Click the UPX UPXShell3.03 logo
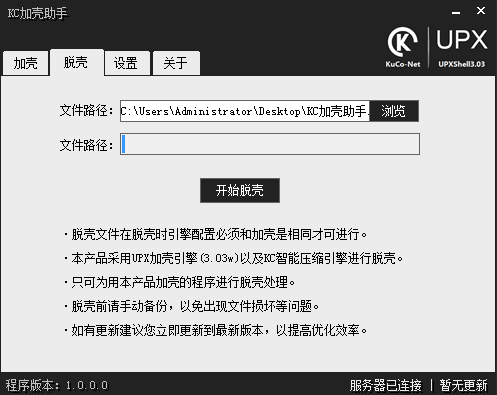 (462, 48)
